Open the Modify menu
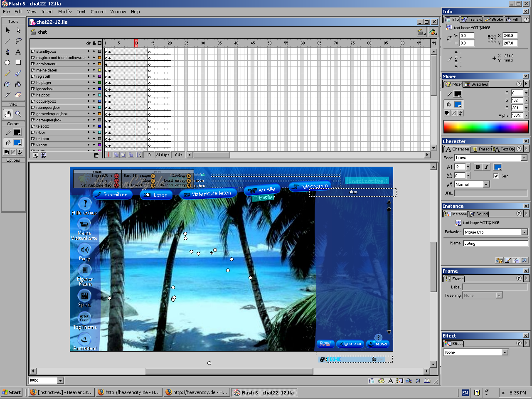This screenshot has height=399, width=532. (64, 12)
